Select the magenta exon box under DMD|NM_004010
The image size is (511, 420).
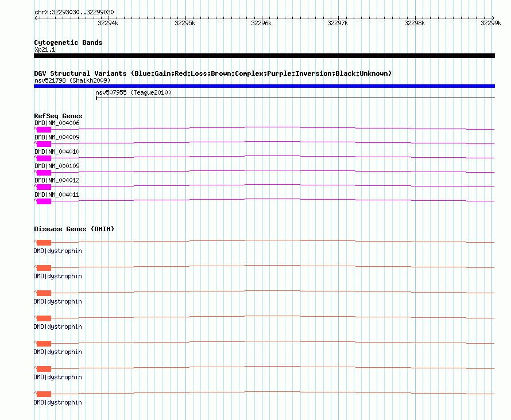click(x=44, y=158)
